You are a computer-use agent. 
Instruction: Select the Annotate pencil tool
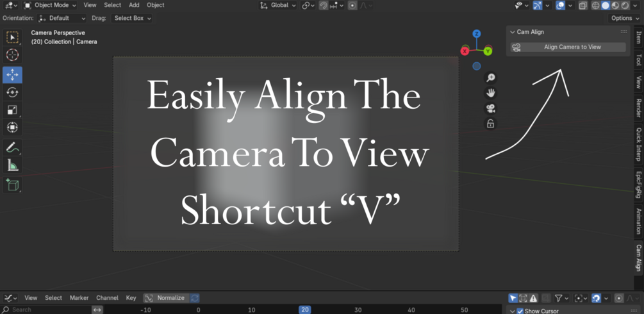(x=12, y=147)
